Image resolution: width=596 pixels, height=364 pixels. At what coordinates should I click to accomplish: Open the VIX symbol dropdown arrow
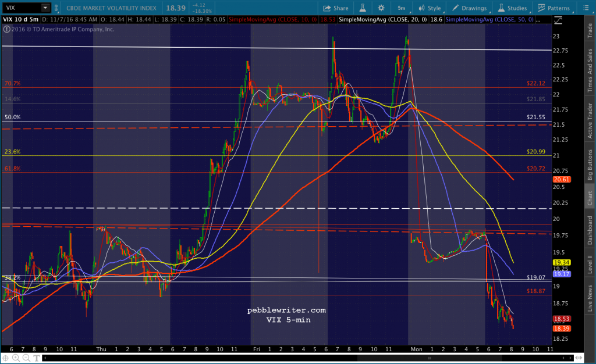(x=45, y=8)
